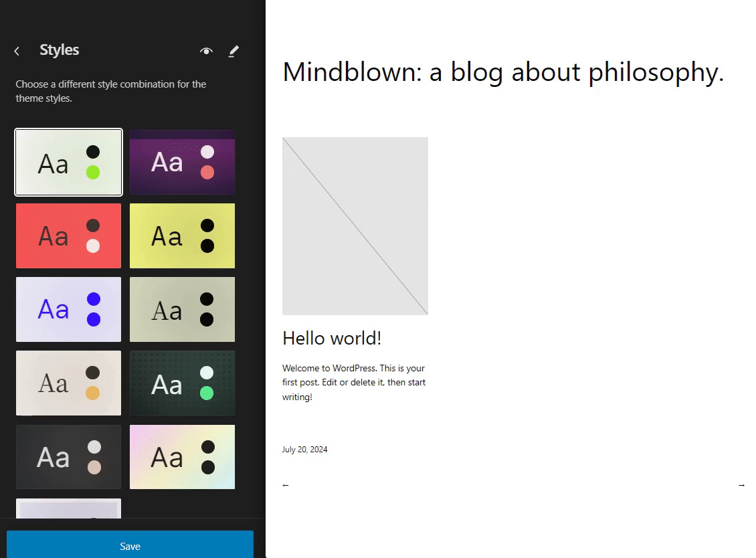Select the dark green dotted style variation
This screenshot has width=756, height=558.
182,383
